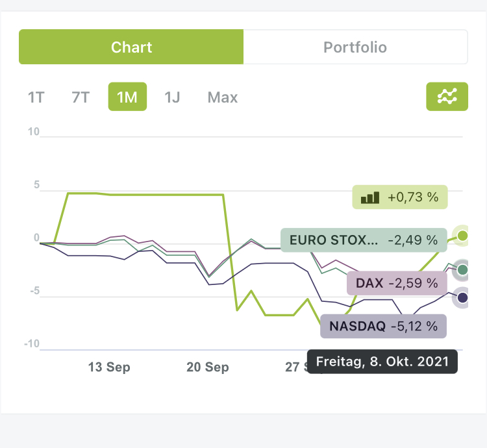
Task: Click the 13 Sep axis date
Action: pyautogui.click(x=109, y=367)
